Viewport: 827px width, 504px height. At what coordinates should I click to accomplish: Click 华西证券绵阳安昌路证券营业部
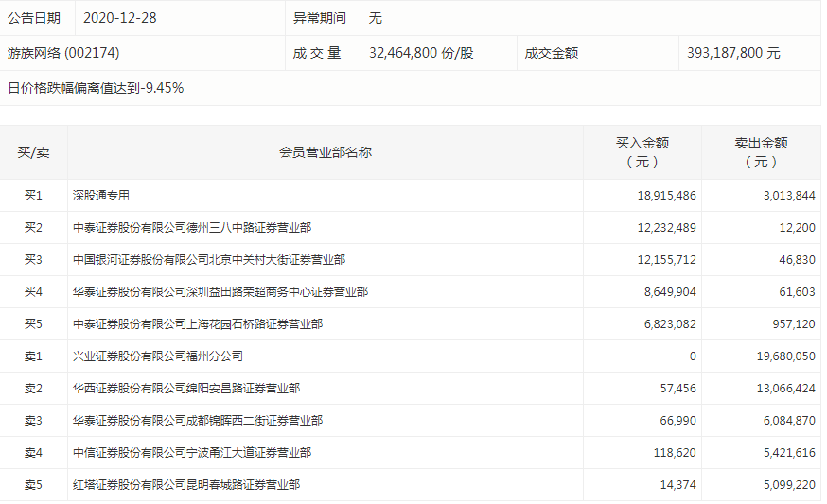click(186, 389)
